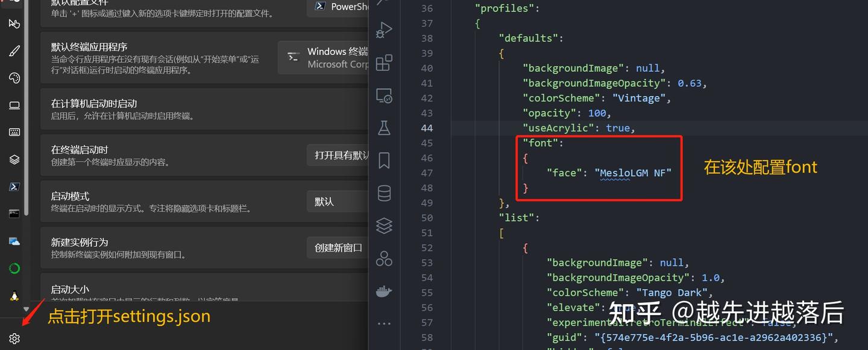Open Actions keyboard icon in sidebar
Image resolution: width=868 pixels, height=350 pixels.
[x=14, y=132]
